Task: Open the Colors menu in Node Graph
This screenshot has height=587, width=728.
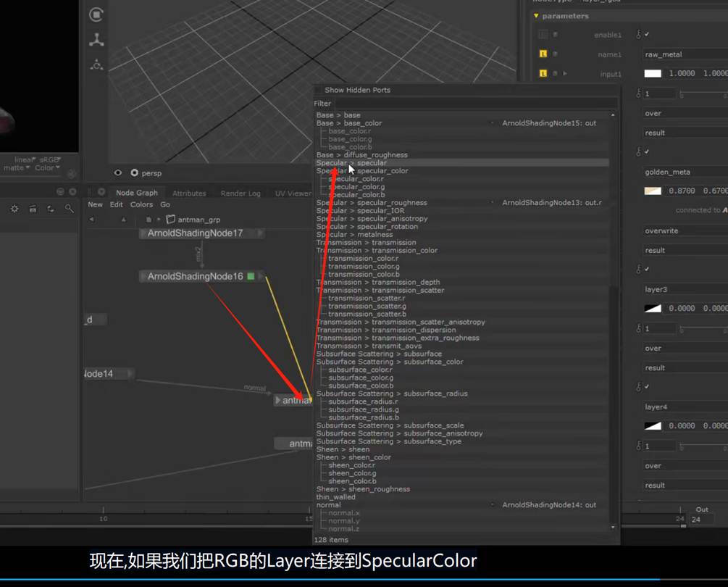Action: click(141, 205)
